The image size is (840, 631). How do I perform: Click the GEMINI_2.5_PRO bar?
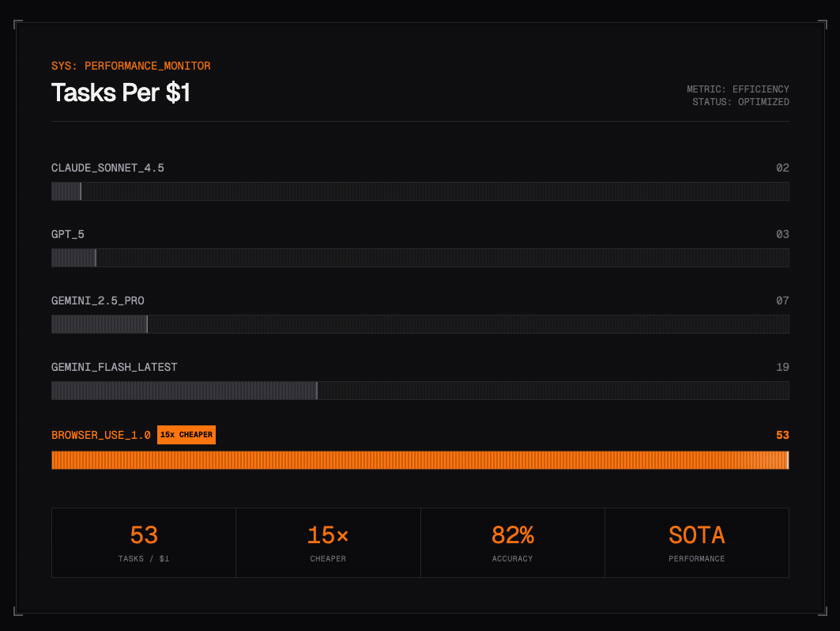tap(420, 324)
